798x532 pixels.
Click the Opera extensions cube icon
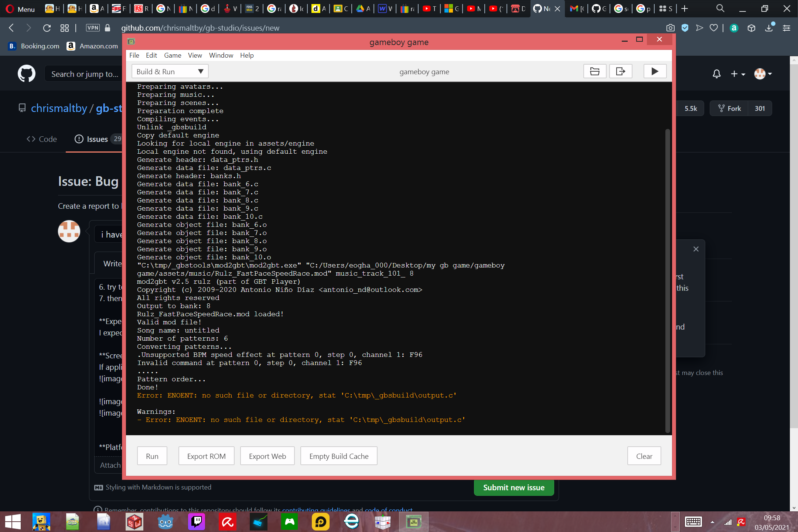(751, 28)
